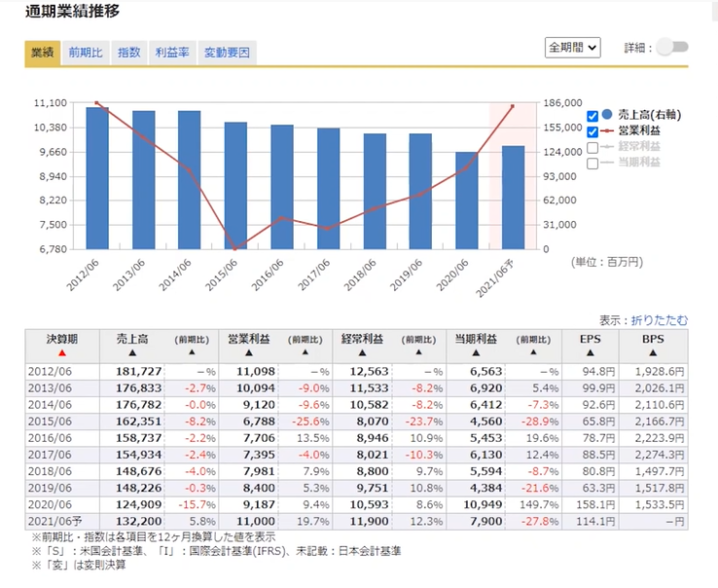
Task: Sort by 当期利益 using its arrow
Action: [477, 353]
